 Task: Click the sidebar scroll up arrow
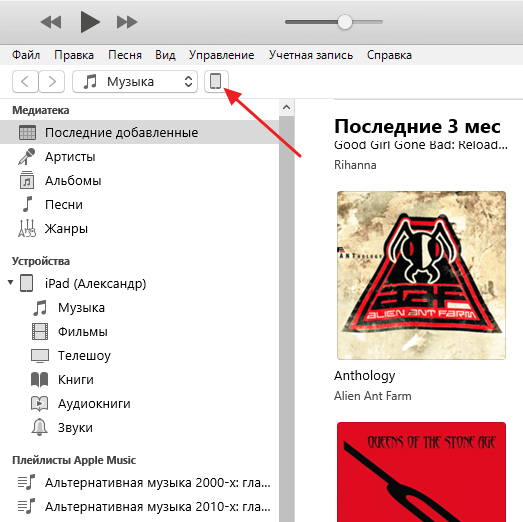pyautogui.click(x=286, y=107)
